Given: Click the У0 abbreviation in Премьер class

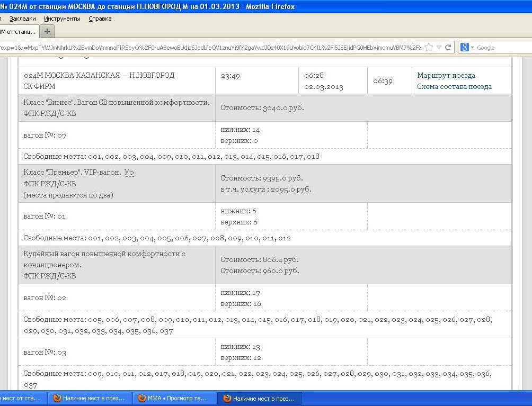Looking at the screenshot, I should tap(129, 173).
